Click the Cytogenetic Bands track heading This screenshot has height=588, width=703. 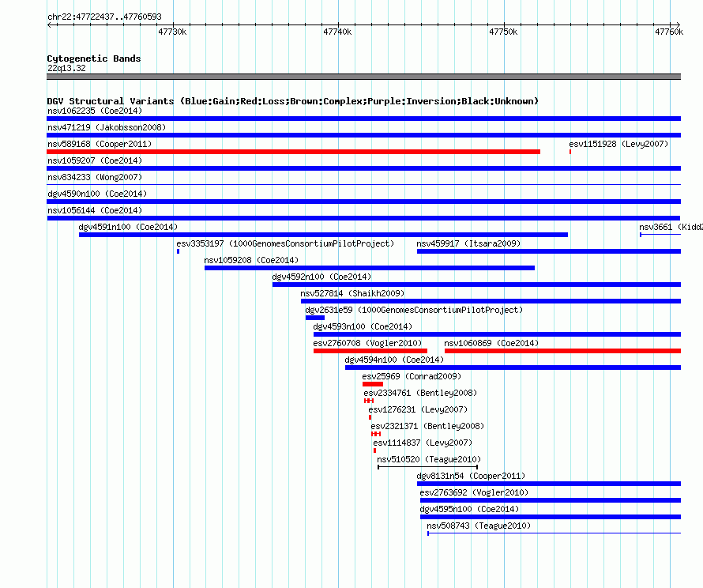point(94,58)
